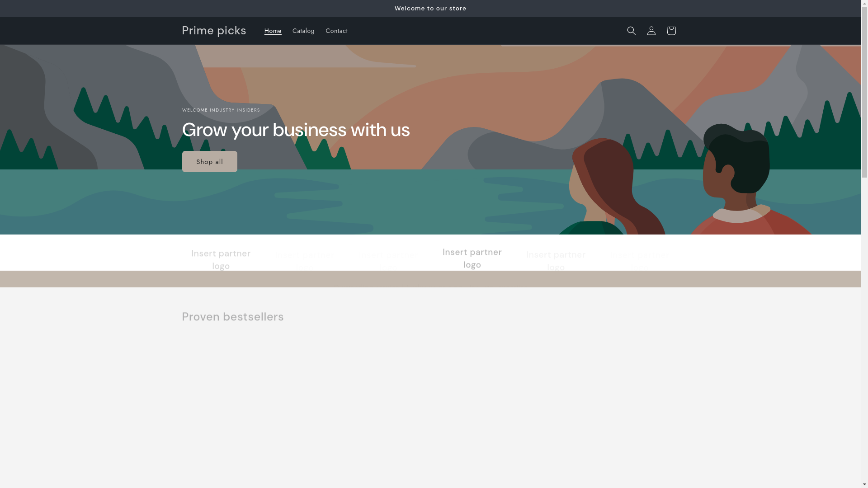Select the fourth Insert partner logo placeholder
Image resolution: width=868 pixels, height=488 pixels.
pyautogui.click(x=472, y=258)
